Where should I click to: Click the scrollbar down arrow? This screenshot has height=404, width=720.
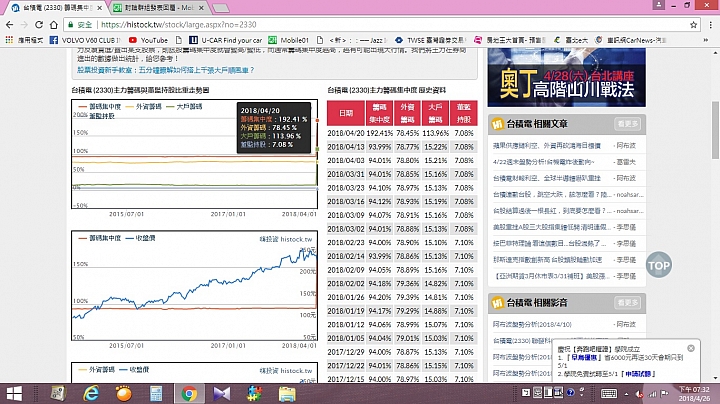point(715,378)
